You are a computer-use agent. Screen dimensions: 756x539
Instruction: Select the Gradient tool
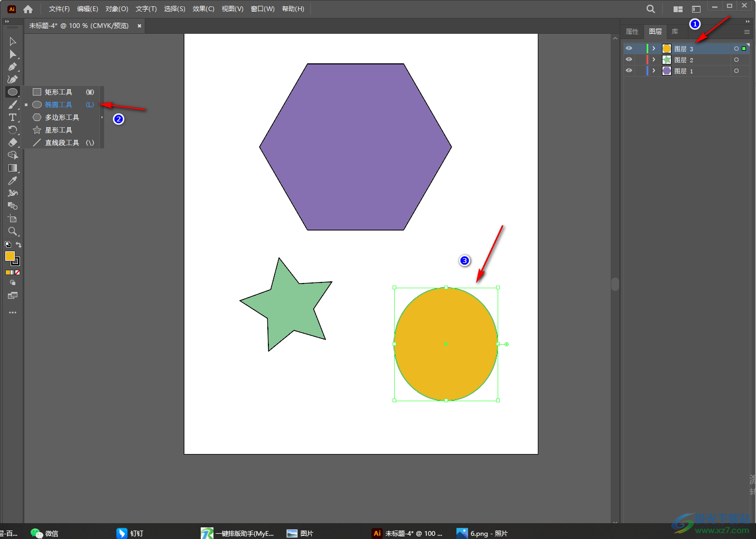coord(13,168)
